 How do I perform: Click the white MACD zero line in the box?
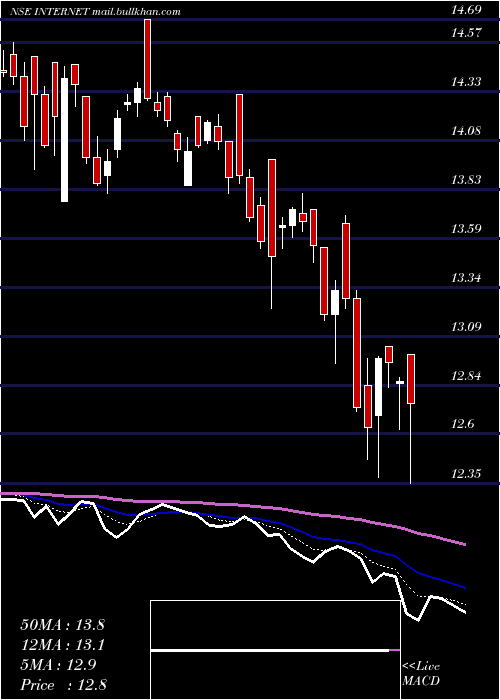tap(270, 651)
